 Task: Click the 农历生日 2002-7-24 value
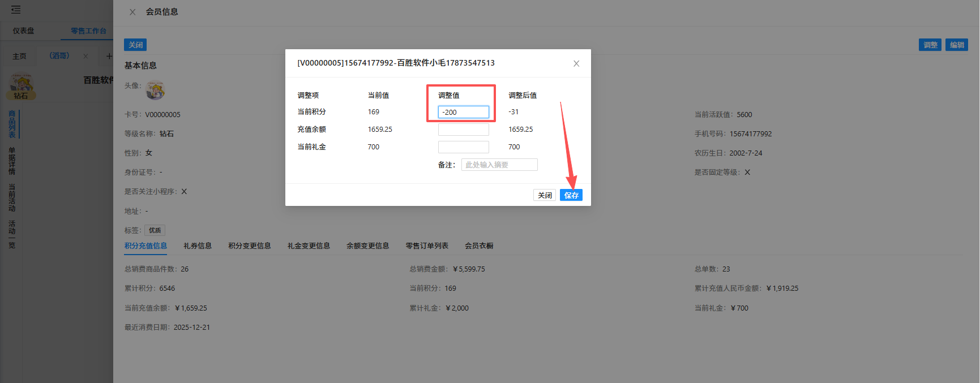coord(746,153)
